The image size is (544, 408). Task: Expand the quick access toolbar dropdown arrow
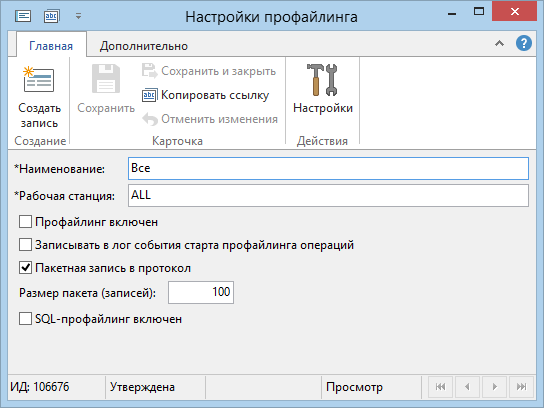click(x=78, y=16)
